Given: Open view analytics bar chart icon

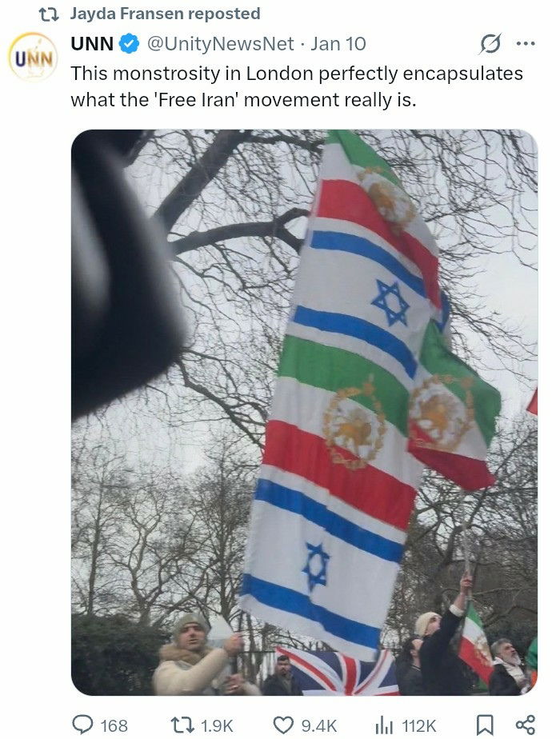Looking at the screenshot, I should coord(384,725).
